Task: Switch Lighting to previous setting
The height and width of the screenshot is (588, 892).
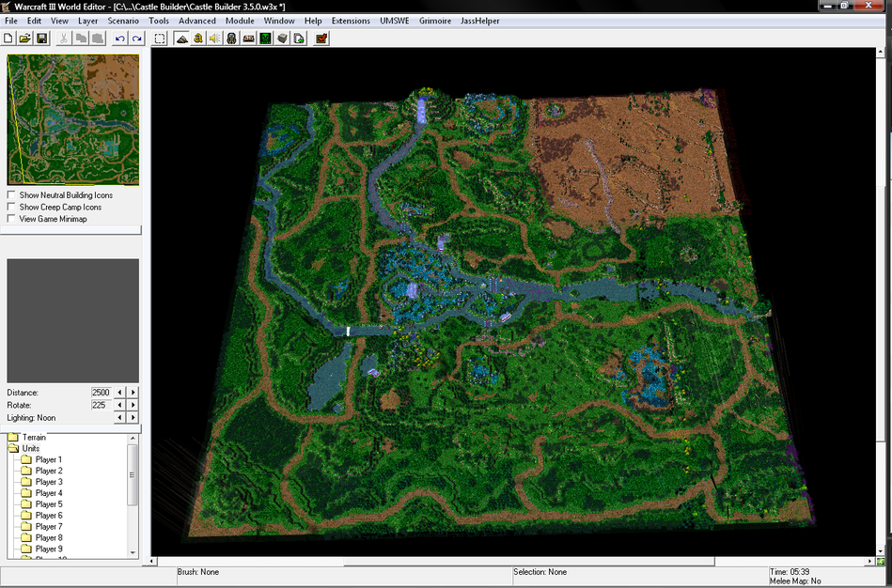Action: click(x=119, y=417)
